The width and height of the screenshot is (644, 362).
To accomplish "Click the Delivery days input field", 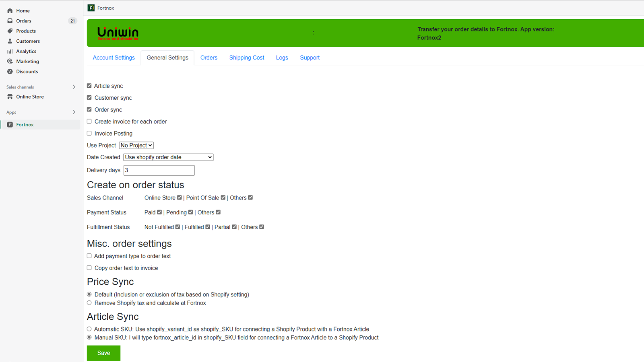I will point(159,170).
